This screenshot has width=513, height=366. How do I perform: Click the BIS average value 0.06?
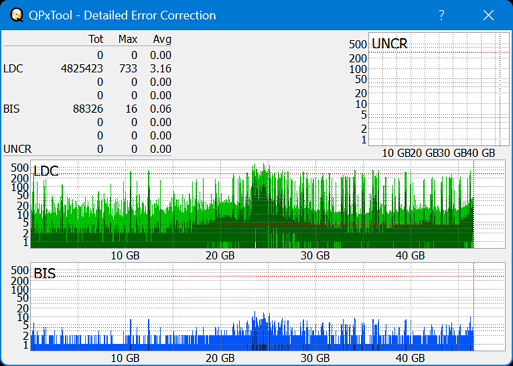coord(160,109)
